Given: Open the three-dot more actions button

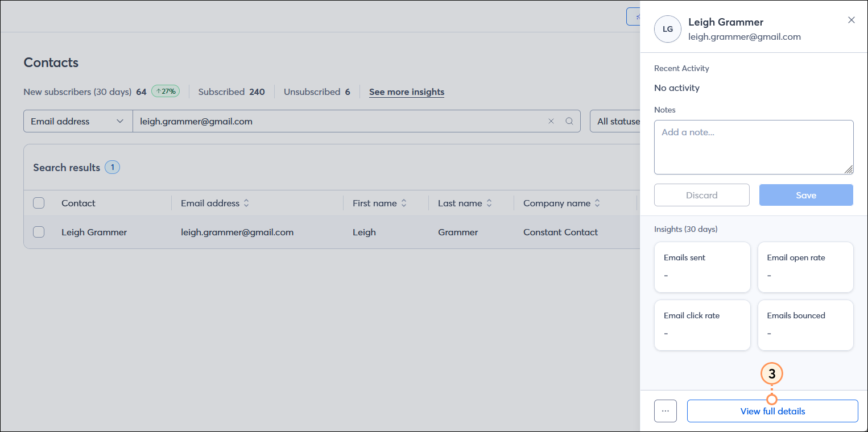Looking at the screenshot, I should coord(665,411).
